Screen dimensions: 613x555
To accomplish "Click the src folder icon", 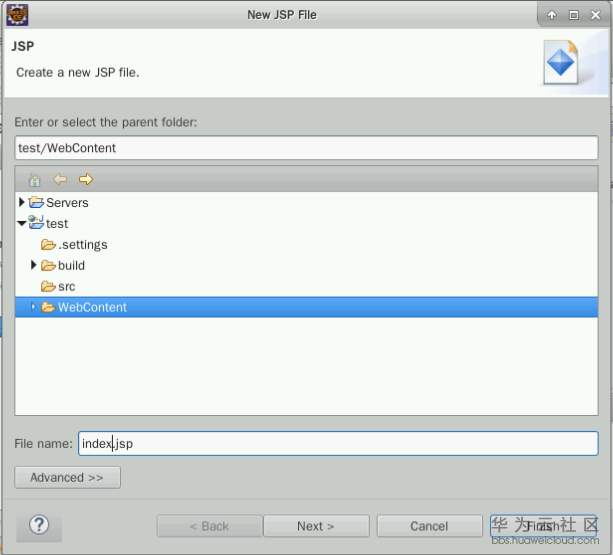I will 48,286.
